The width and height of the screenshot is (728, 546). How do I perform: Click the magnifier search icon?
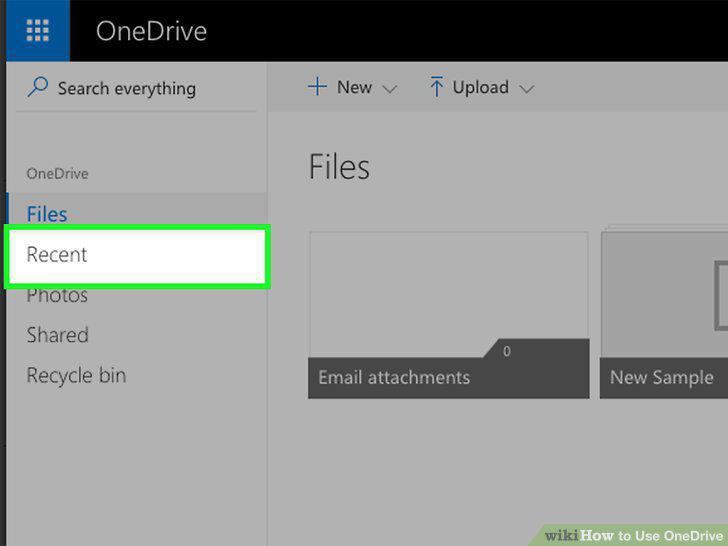pos(38,87)
